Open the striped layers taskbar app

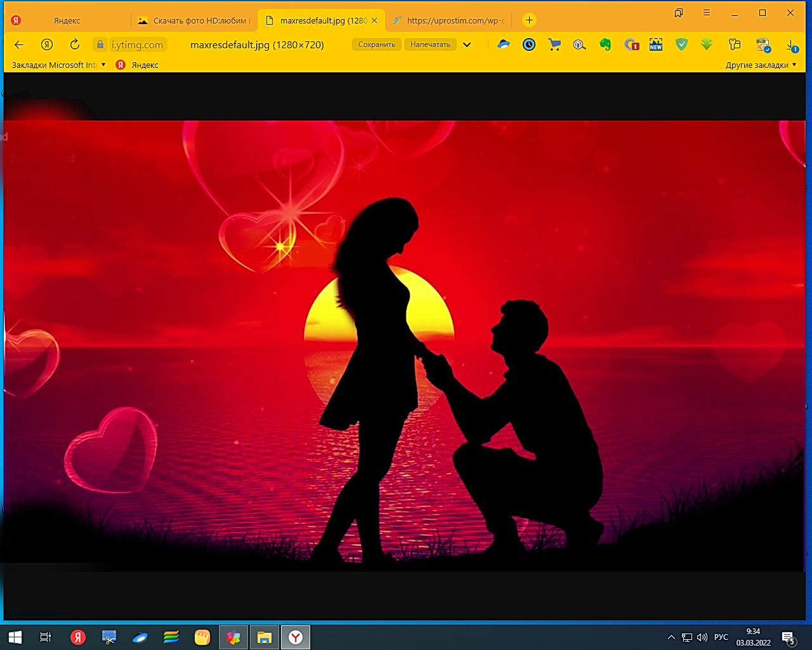[x=171, y=637]
